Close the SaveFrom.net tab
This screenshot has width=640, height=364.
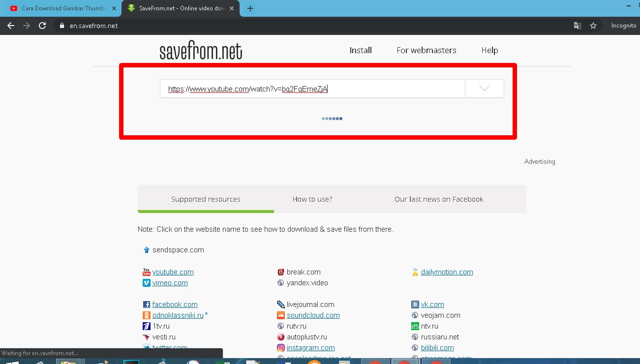point(232,8)
